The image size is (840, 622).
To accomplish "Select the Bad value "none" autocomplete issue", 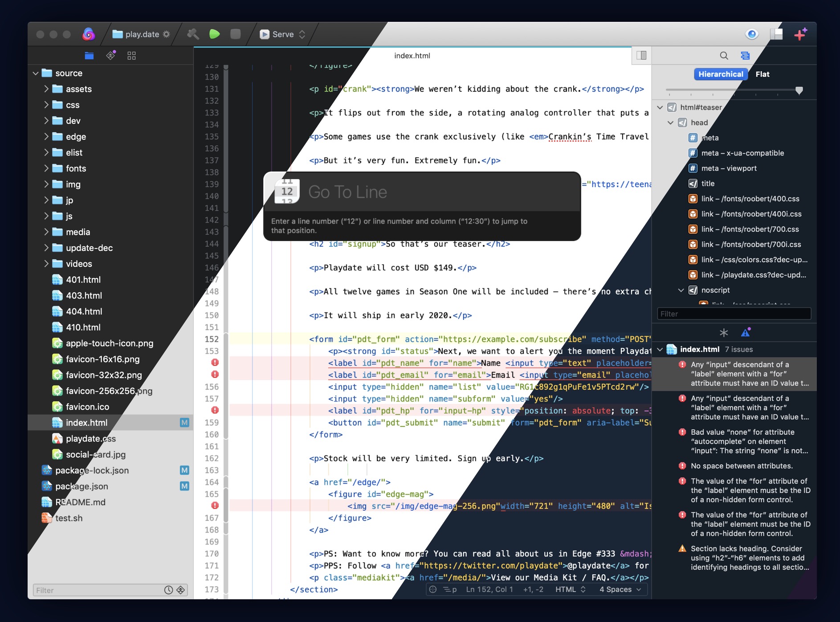I will [x=734, y=442].
